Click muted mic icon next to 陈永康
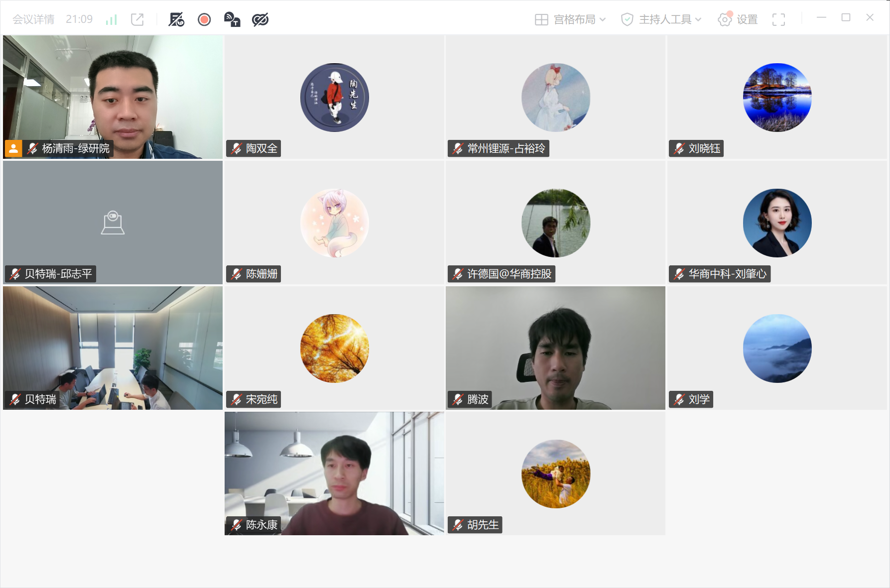This screenshot has width=890, height=588. pyautogui.click(x=237, y=525)
